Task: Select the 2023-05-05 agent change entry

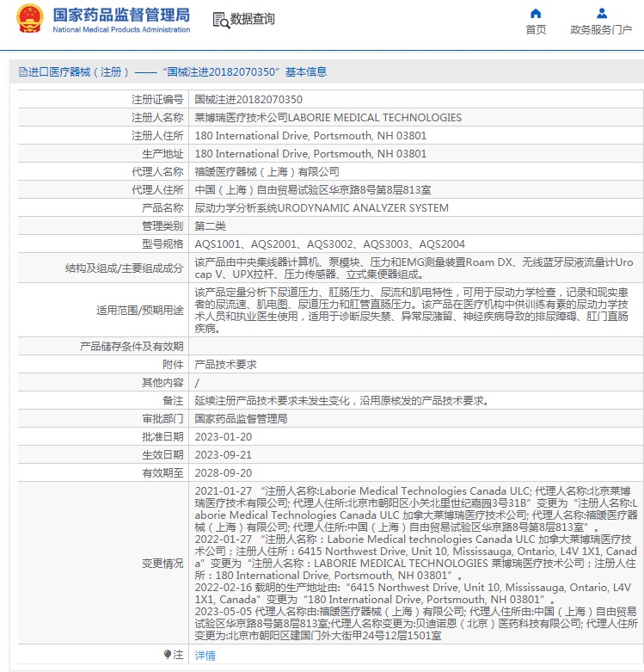Action: pyautogui.click(x=416, y=623)
